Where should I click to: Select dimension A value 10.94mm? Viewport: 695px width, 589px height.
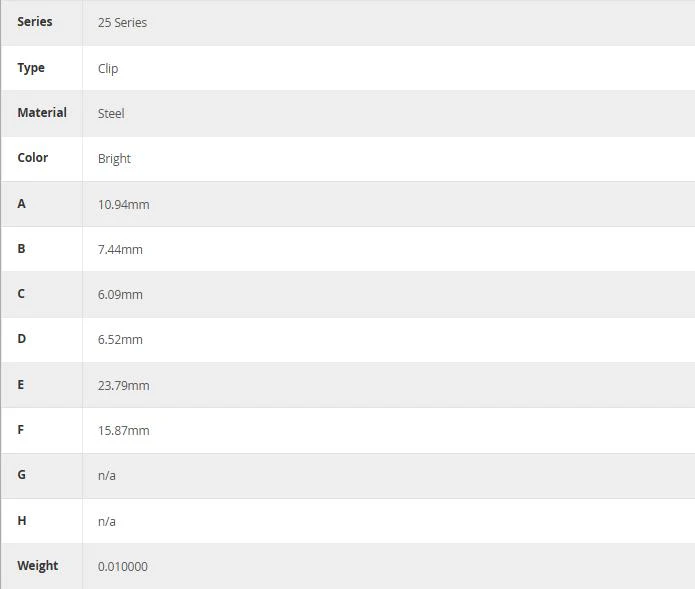point(124,205)
